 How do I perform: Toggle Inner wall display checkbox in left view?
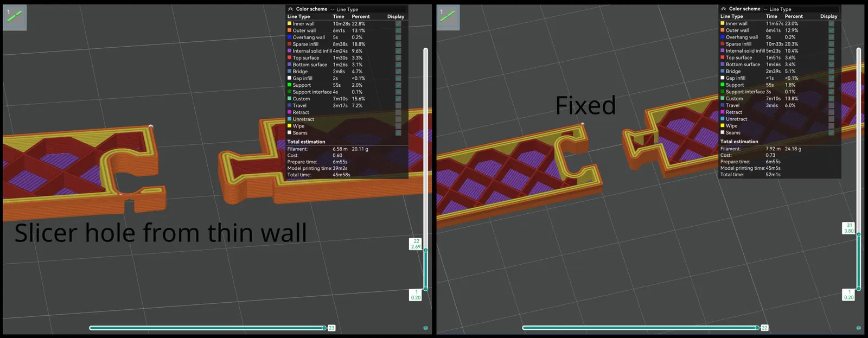398,24
